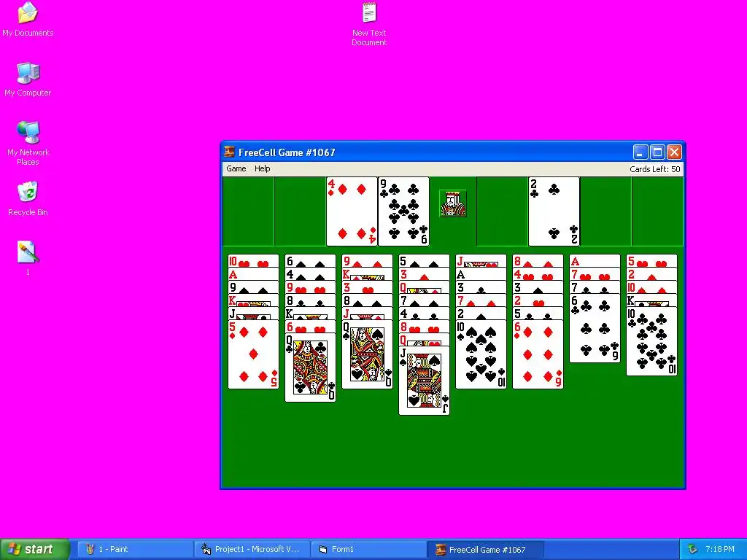The image size is (747, 560).
Task: Click the red jack atop column five
Action: pyautogui.click(x=481, y=261)
